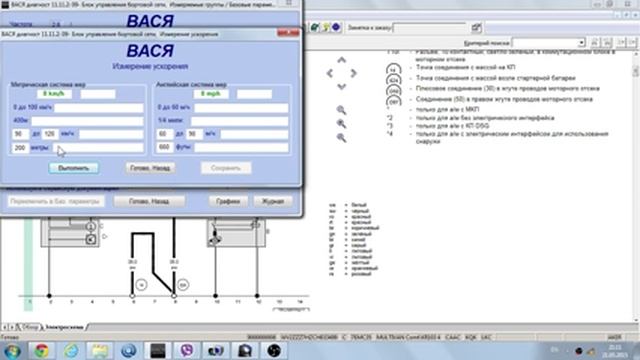Viewport: 640px width, 360px height.
Task: Close the acceleration measurement dialog
Action: tap(288, 33)
